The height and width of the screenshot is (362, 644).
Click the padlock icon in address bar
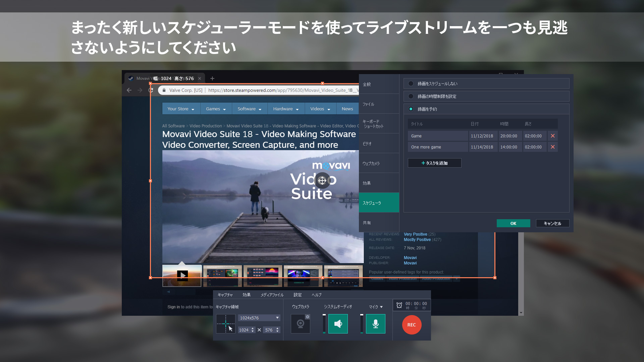tap(164, 90)
